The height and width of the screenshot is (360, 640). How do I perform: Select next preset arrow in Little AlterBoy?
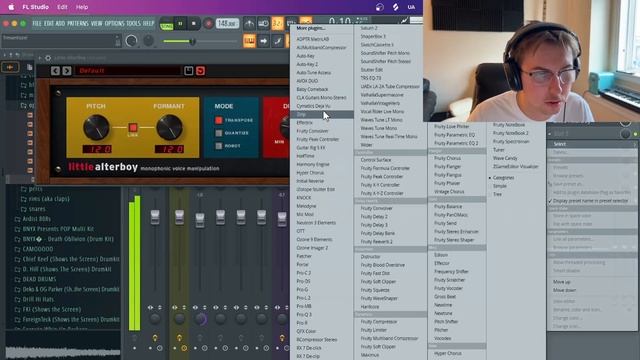67,71
